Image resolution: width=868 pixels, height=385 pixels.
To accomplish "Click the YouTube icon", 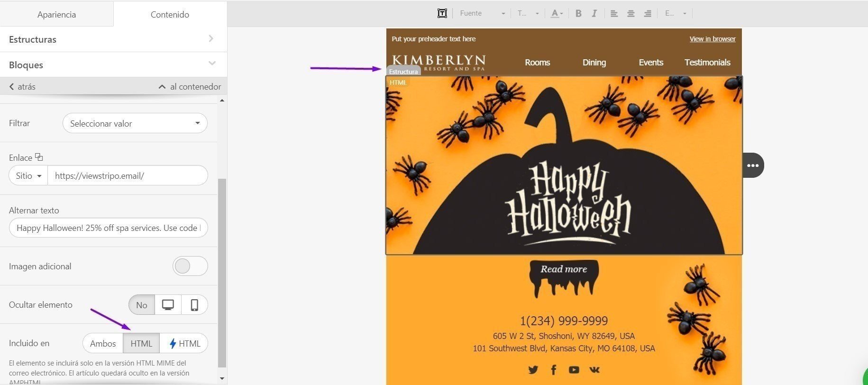I will pos(574,369).
